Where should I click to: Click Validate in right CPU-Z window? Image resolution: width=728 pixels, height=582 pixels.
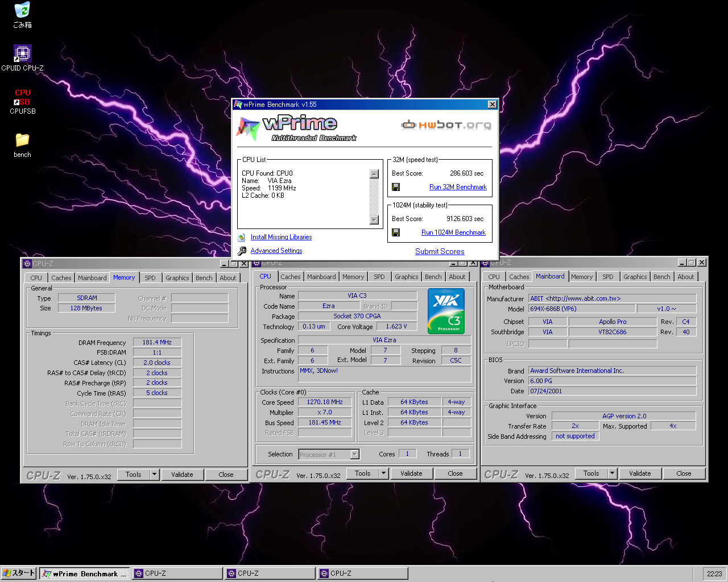(x=640, y=473)
